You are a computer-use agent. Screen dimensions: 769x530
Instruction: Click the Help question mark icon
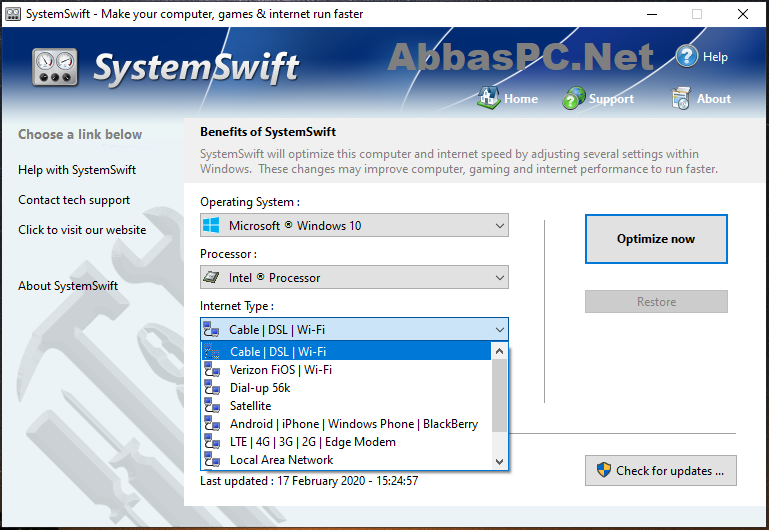687,56
